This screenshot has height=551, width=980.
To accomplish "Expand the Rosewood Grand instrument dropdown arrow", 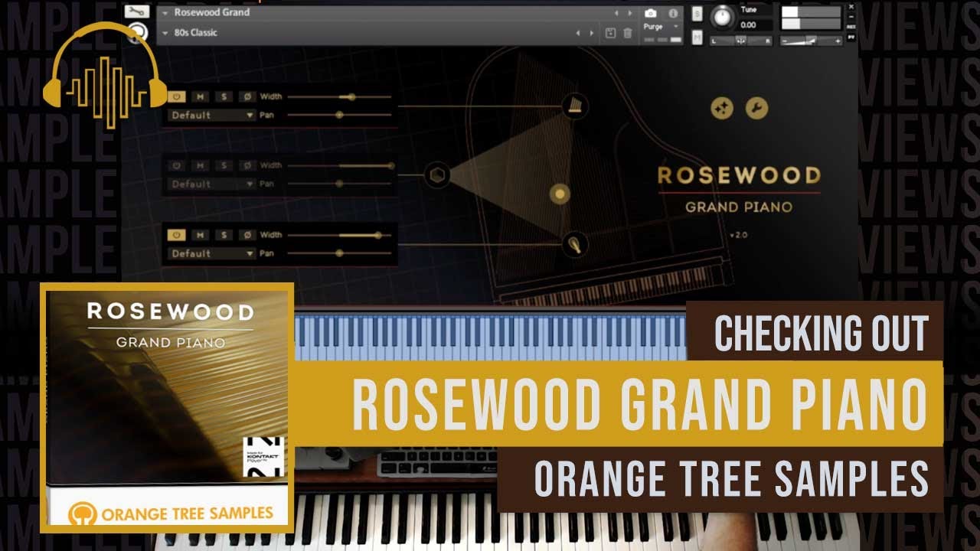I will pyautogui.click(x=166, y=13).
